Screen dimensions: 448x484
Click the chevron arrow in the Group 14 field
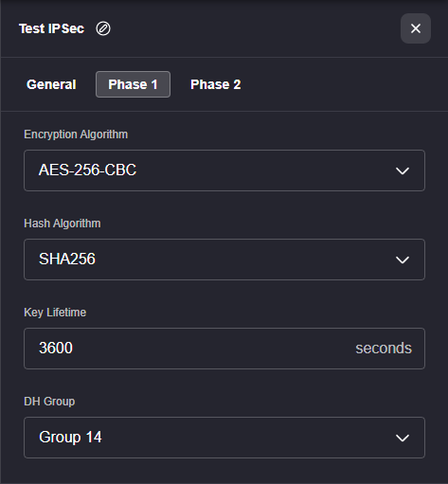point(403,438)
